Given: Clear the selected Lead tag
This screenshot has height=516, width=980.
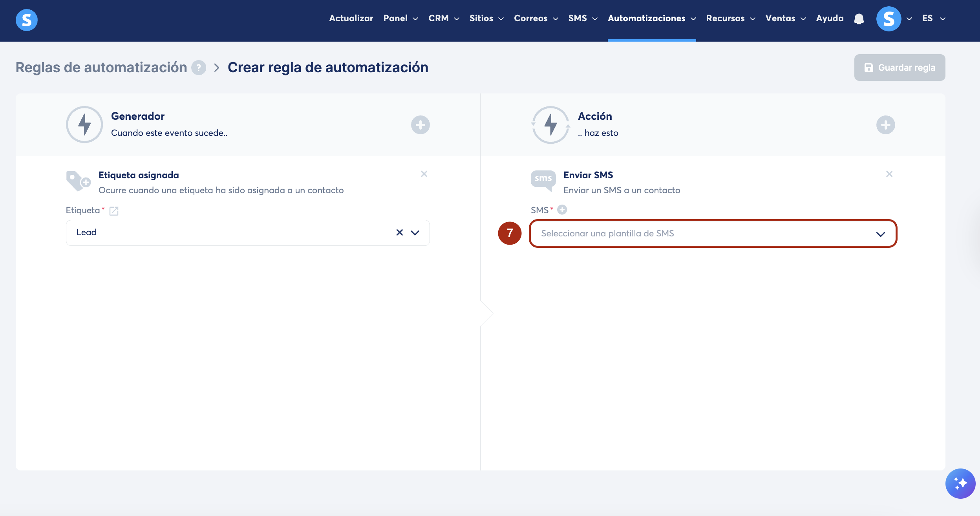Looking at the screenshot, I should [x=399, y=232].
